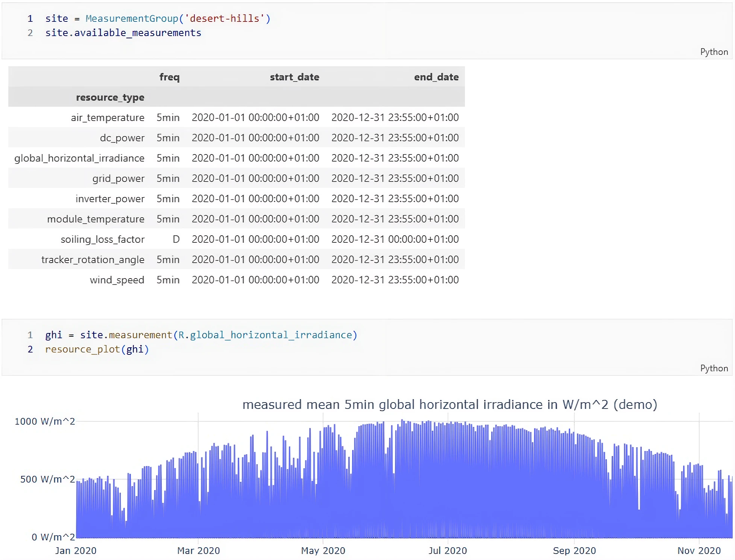Click the 1000 W/m^2 y-axis label

(44, 421)
